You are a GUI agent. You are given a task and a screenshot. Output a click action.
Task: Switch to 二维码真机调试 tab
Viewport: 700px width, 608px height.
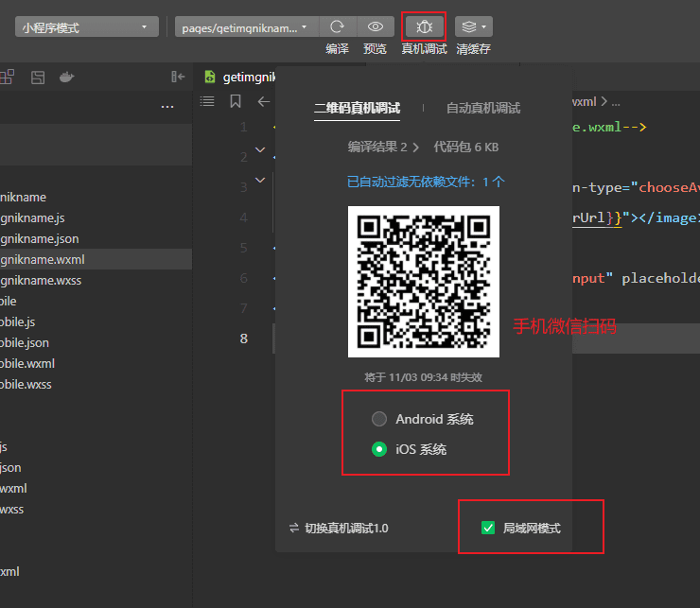point(357,108)
